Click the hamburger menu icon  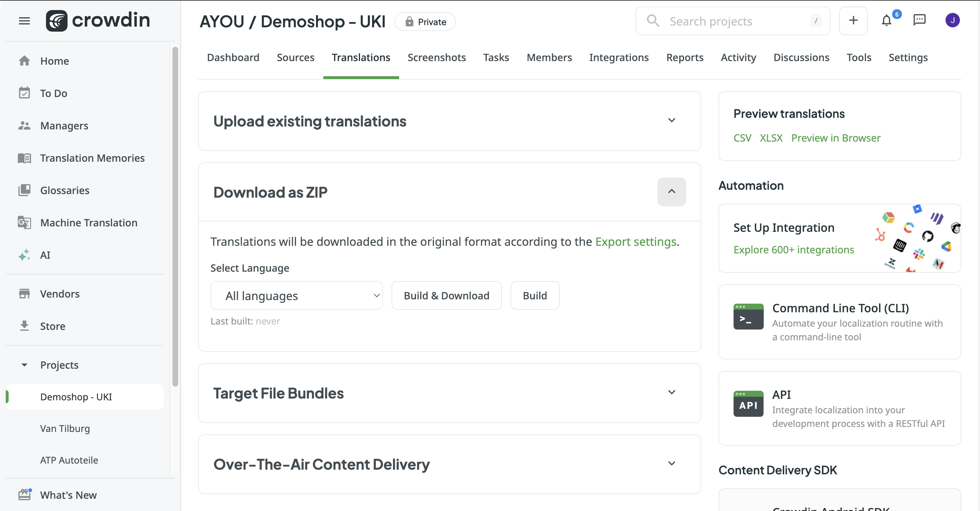pyautogui.click(x=24, y=21)
